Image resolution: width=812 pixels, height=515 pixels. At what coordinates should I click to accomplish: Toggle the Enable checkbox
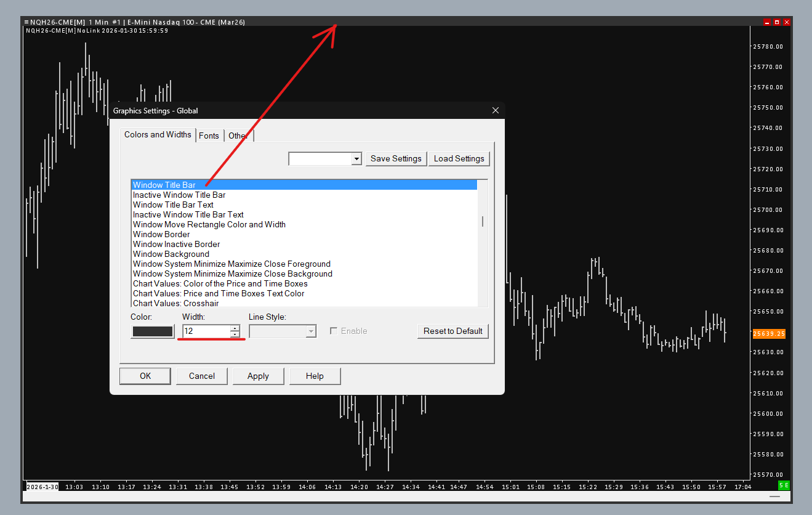point(334,331)
